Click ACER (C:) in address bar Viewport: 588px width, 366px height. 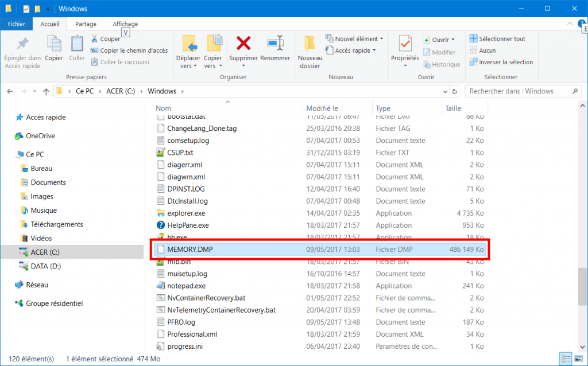click(x=121, y=91)
